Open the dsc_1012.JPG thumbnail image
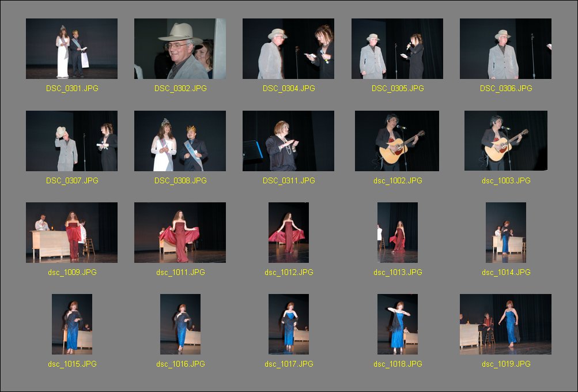This screenshot has height=392, width=578. [x=289, y=233]
